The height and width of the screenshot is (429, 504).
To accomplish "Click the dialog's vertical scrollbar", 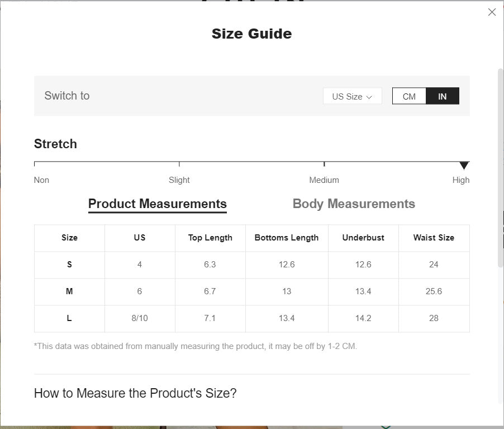I will 501,168.
